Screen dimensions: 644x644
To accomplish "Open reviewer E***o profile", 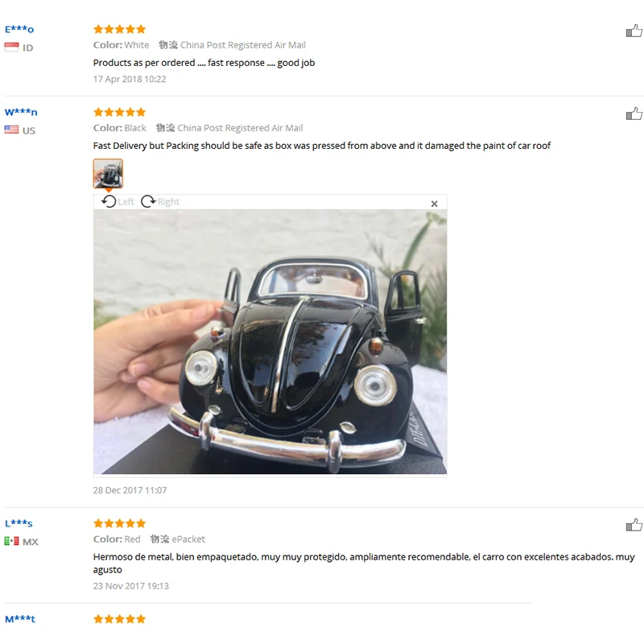I will point(19,29).
